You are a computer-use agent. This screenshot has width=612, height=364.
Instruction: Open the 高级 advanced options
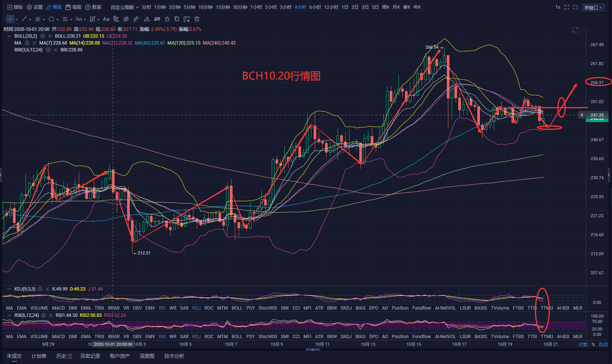click(x=73, y=7)
